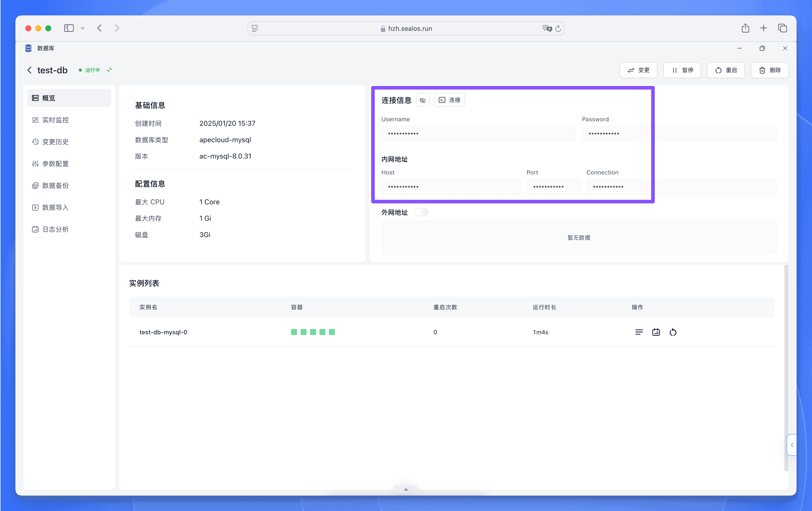Image resolution: width=812 pixels, height=511 pixels.
Task: Restart instance icon for test-db-mysql-0
Action: [673, 332]
